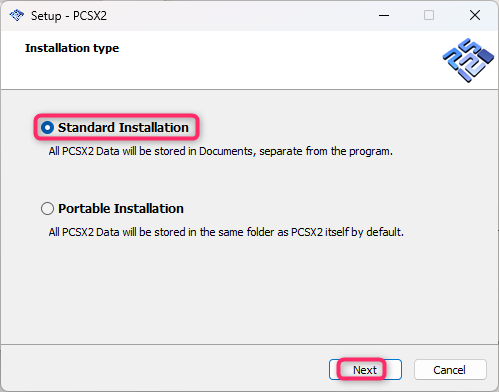The width and height of the screenshot is (499, 392).
Task: Cancel the PCSX2 installation
Action: tap(450, 370)
